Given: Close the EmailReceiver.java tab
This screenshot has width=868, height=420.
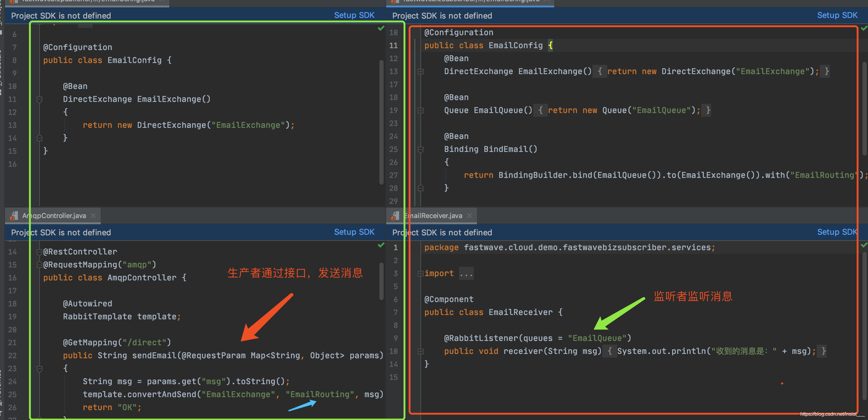Looking at the screenshot, I should [x=470, y=216].
